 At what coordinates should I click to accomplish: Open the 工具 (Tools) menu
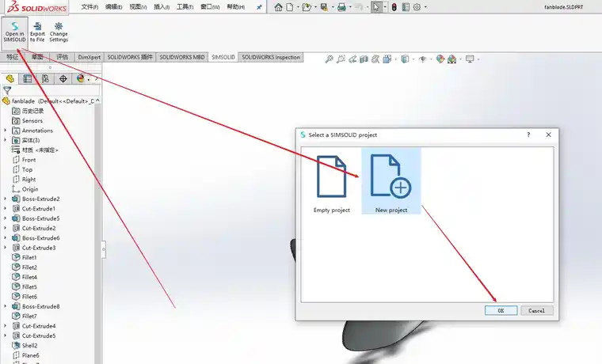(x=185, y=7)
